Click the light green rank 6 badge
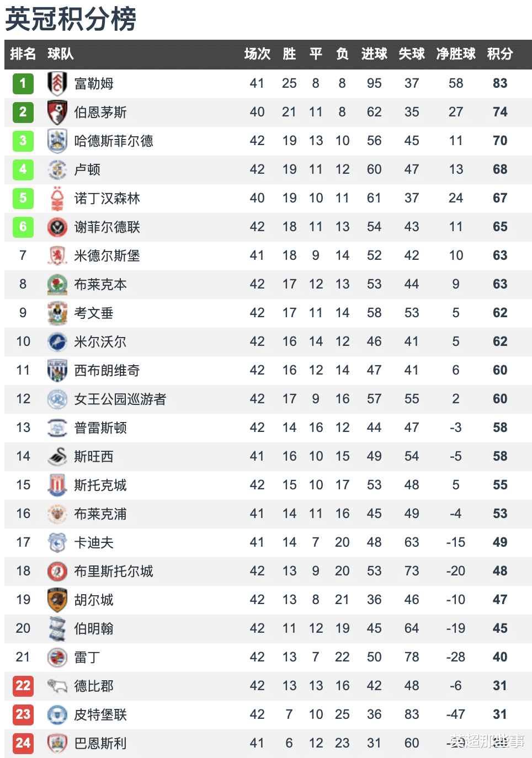532x758 pixels. tap(23, 227)
